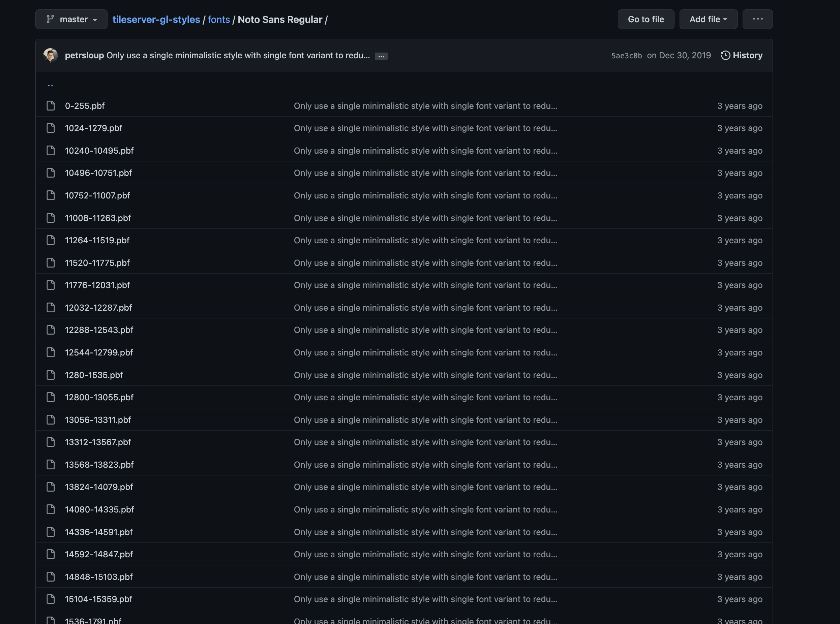Click the git branch icon beside master
840x624 pixels.
point(50,19)
